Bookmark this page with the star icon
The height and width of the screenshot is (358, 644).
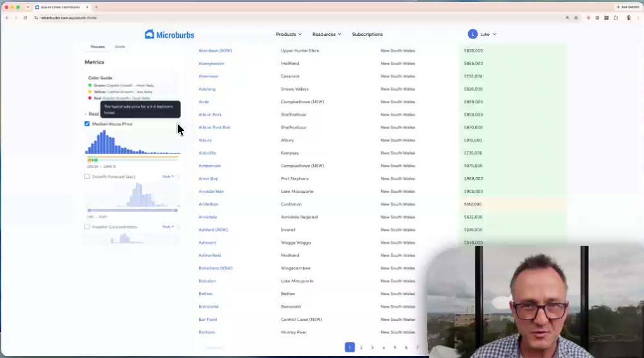click(576, 18)
